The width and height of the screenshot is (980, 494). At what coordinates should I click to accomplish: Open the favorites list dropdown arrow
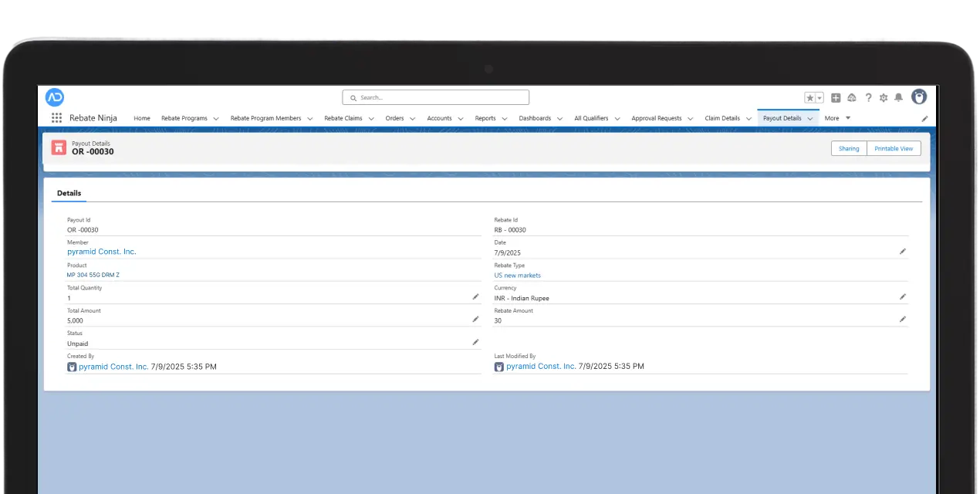click(x=819, y=98)
